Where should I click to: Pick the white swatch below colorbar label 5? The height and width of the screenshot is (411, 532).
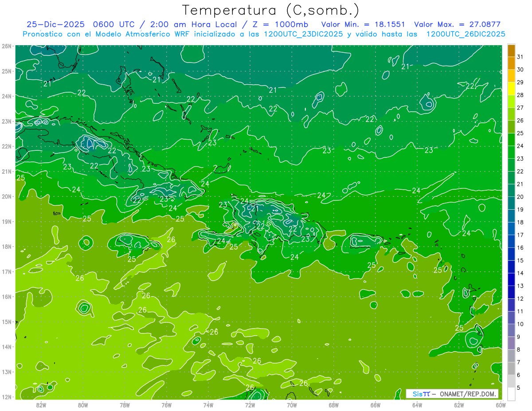(511, 394)
